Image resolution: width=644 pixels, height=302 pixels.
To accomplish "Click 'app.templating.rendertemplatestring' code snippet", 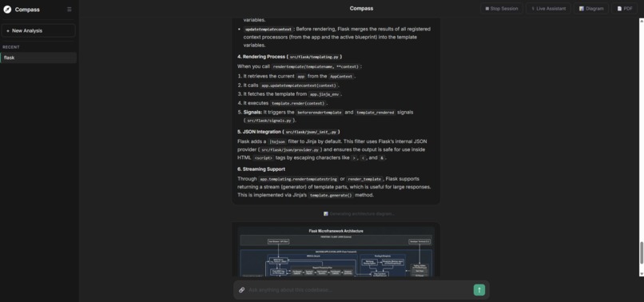I will (299, 179).
